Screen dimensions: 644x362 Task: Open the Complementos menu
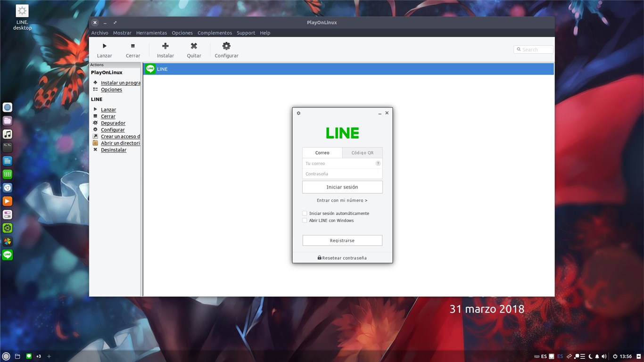pos(215,33)
